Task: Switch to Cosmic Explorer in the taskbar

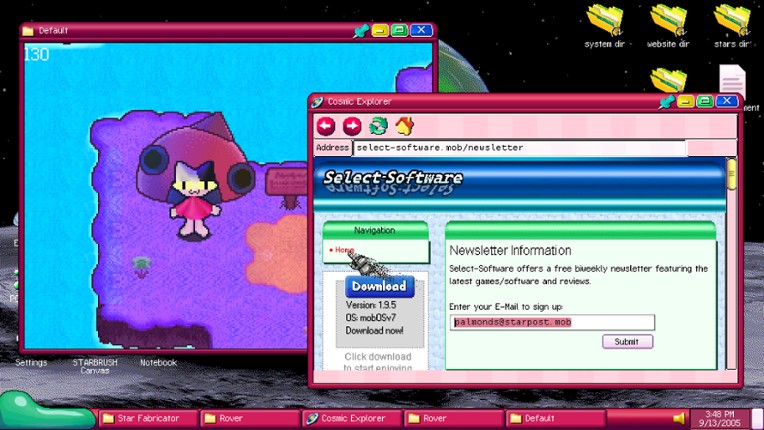Action: click(352, 418)
